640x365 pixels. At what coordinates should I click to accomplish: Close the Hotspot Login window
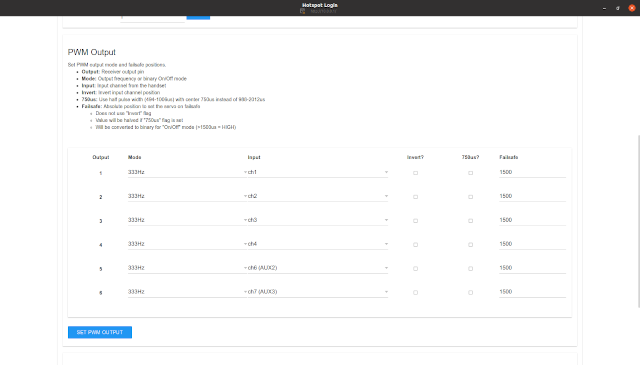tap(632, 8)
